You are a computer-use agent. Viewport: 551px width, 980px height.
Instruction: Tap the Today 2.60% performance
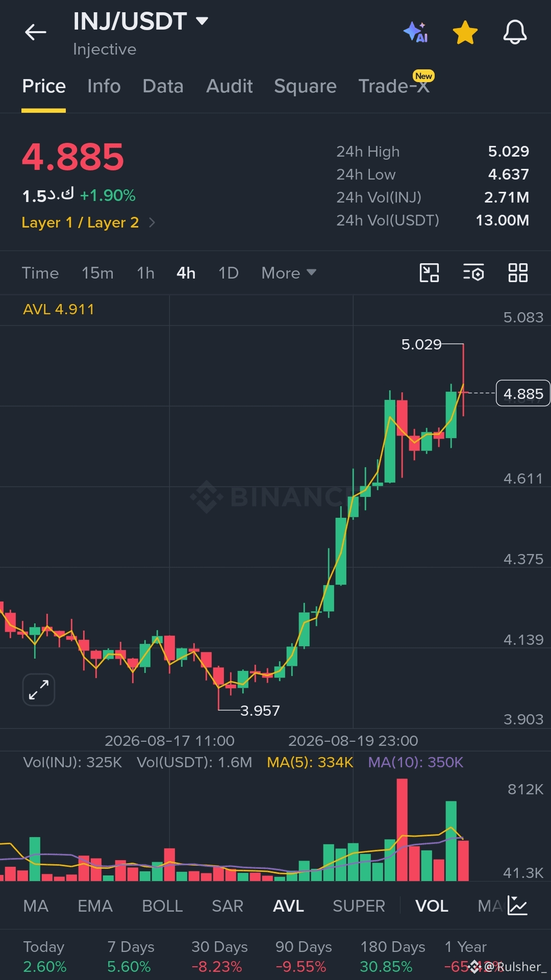pos(45,957)
